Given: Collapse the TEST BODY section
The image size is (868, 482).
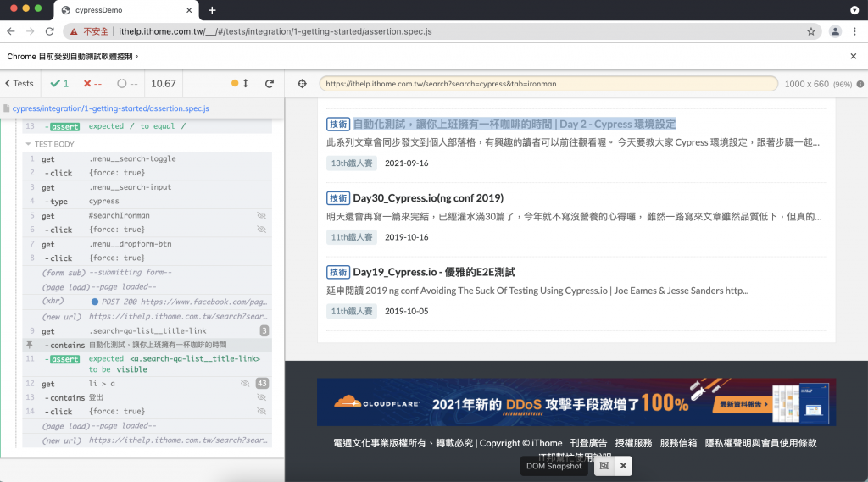Looking at the screenshot, I should (49, 144).
